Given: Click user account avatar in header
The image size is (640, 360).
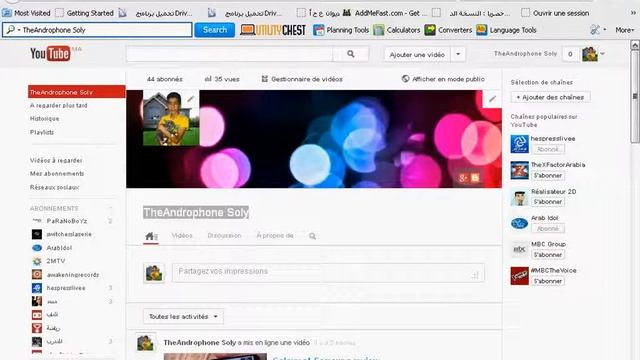Looking at the screenshot, I should 590,54.
